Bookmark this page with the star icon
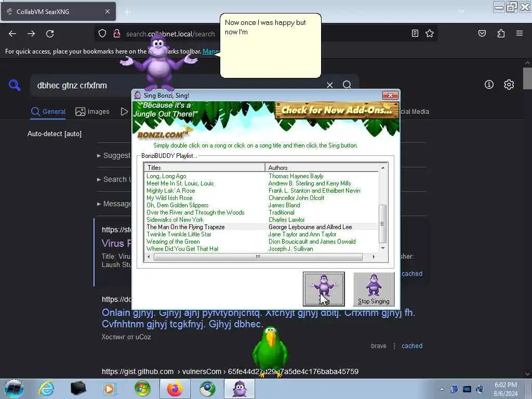Viewport: 532px width, 399px height. coord(430,33)
